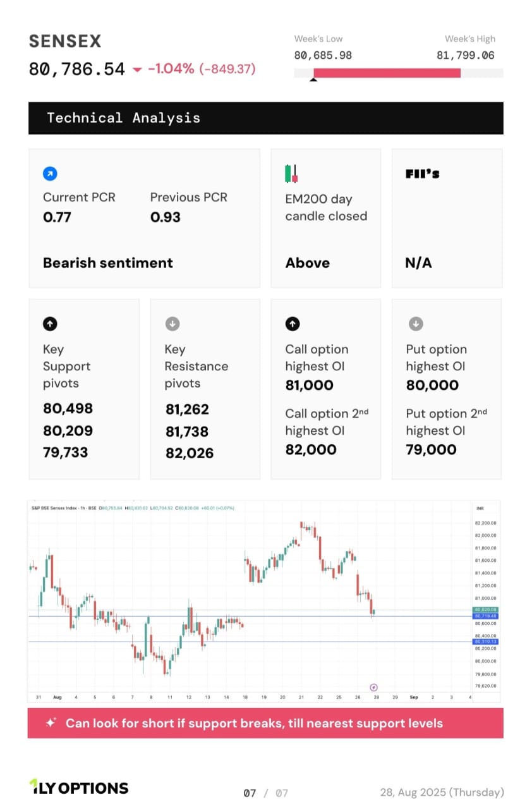Click the gray down-arrow icon above Key Resistance pivots
The height and width of the screenshot is (809, 532).
pos(172,324)
